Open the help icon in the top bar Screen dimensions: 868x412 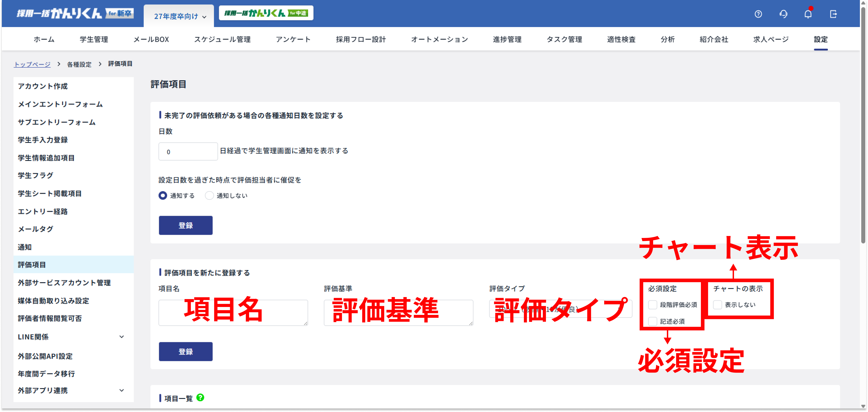point(758,14)
